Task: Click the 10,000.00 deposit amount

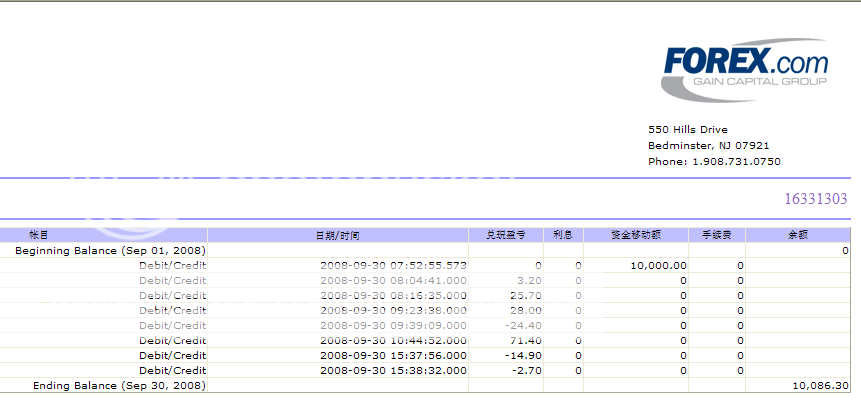Action: coord(657,265)
